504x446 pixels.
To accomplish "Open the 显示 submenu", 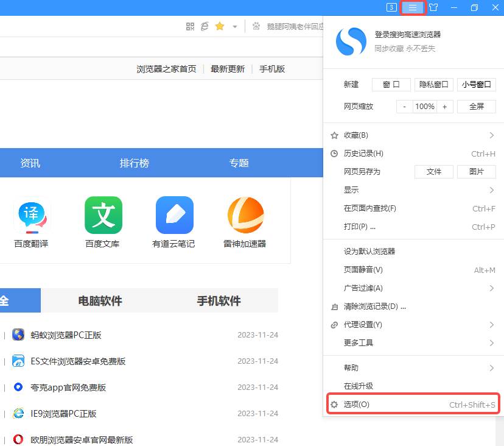I will click(x=413, y=190).
